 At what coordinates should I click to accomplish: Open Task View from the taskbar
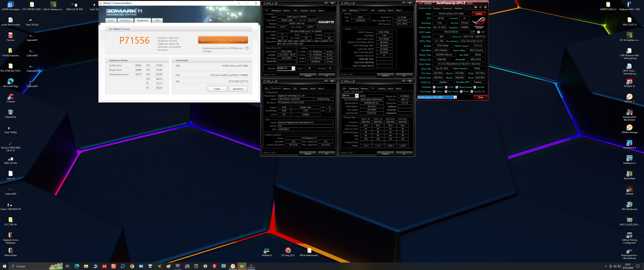coord(67,266)
